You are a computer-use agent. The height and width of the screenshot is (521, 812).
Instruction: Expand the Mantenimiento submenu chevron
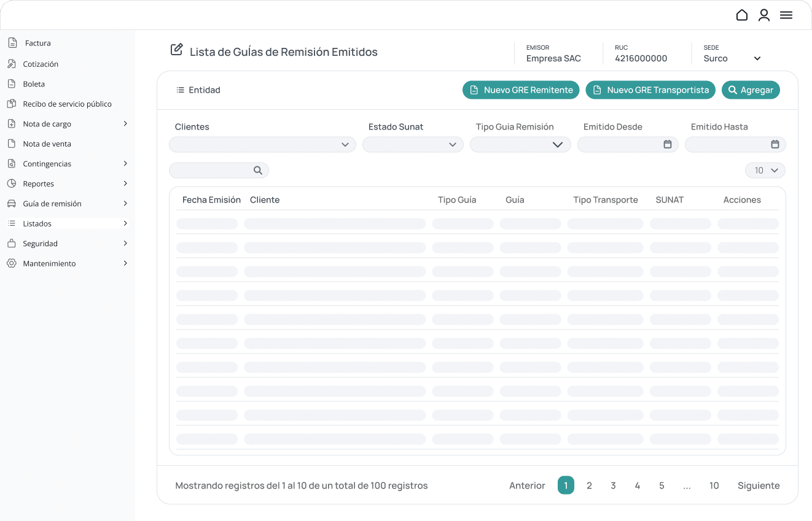click(x=125, y=263)
